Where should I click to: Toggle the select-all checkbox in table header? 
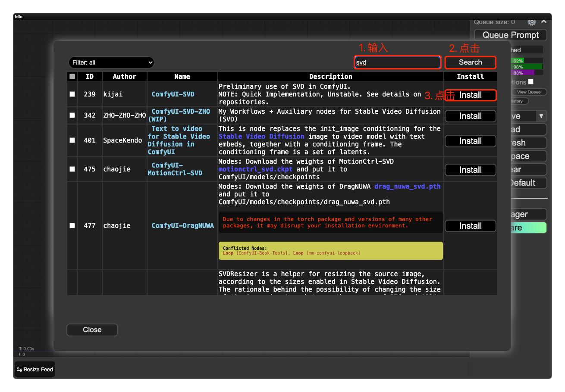click(x=72, y=77)
